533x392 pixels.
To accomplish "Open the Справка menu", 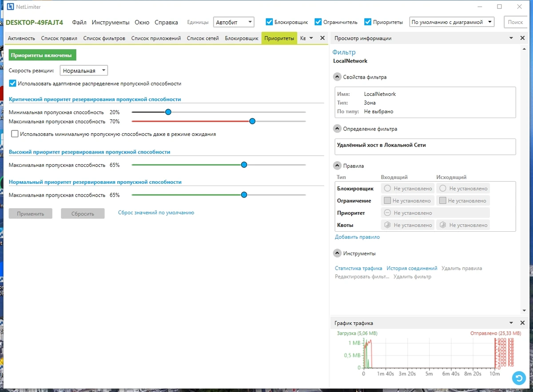I will point(166,22).
